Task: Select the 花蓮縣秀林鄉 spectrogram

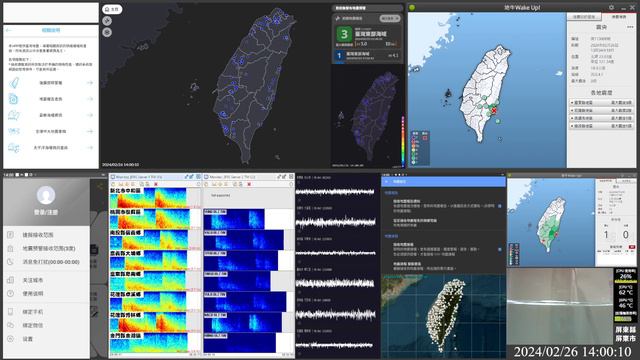Action: point(149,322)
